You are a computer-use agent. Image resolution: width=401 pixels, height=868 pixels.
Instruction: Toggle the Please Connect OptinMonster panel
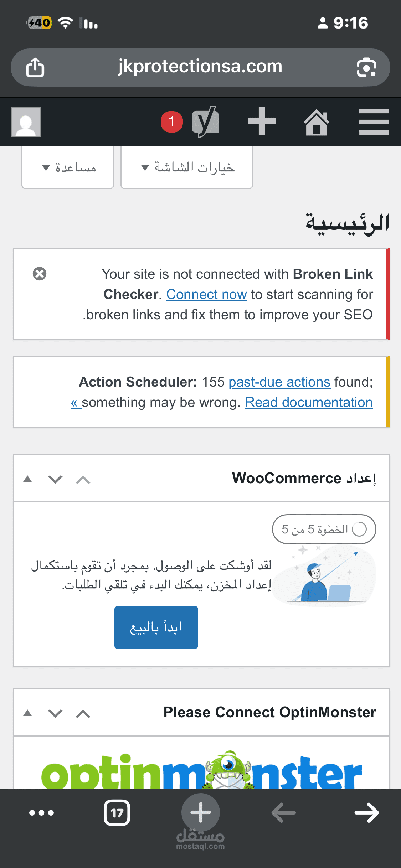(27, 713)
